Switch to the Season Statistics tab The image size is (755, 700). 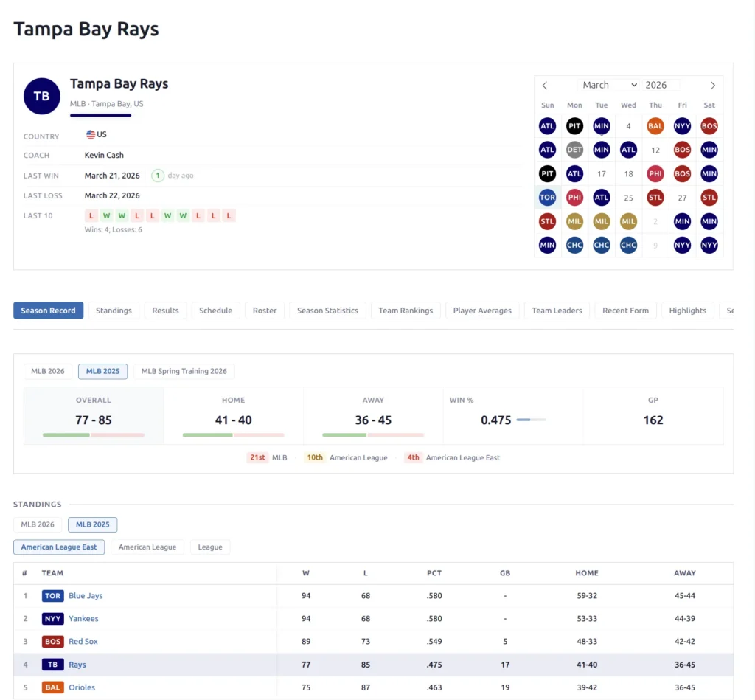327,311
